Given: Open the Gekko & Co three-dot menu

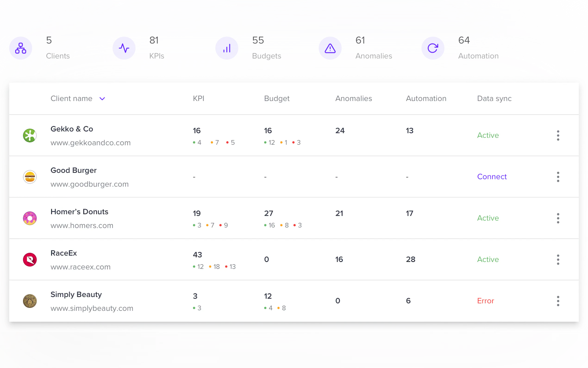Looking at the screenshot, I should pyautogui.click(x=558, y=135).
